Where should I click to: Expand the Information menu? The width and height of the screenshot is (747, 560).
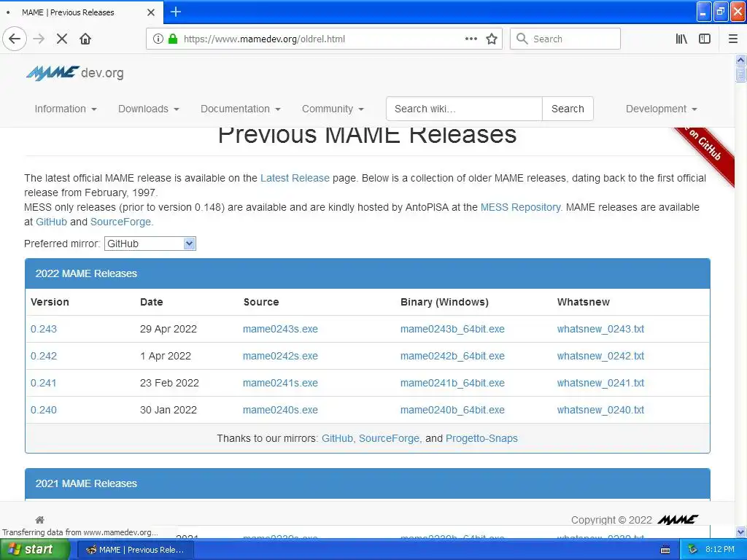pos(66,109)
